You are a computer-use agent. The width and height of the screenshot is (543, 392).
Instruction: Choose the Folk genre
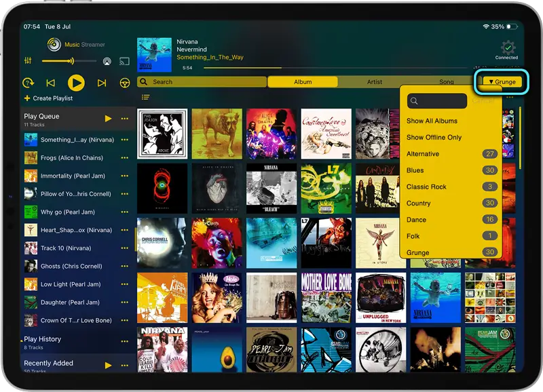point(451,236)
